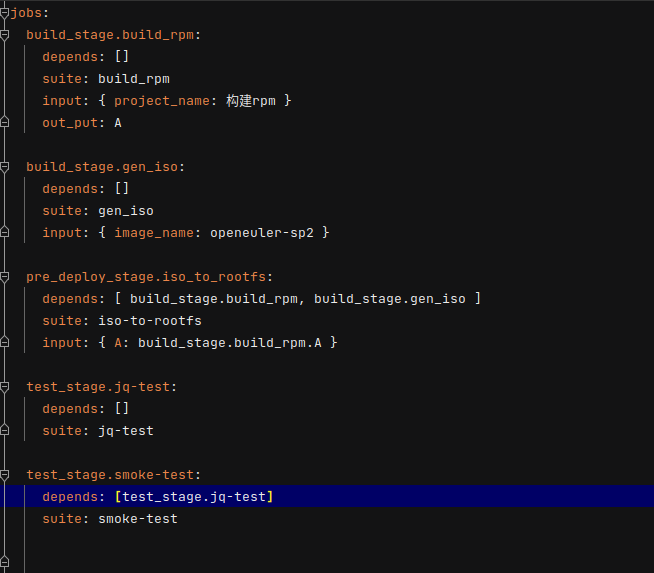Collapse the test_stage.smoke-test fold marker
This screenshot has width=654, height=573.
(5, 475)
